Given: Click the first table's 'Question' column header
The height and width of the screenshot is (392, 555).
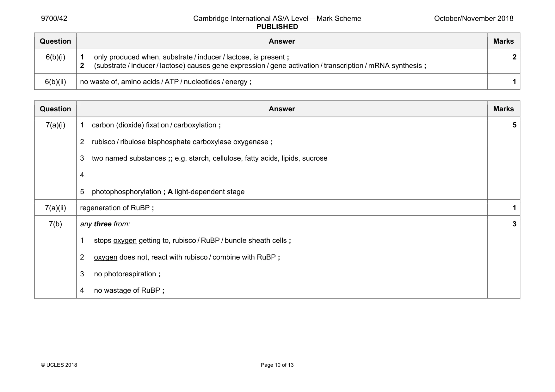Looking at the screenshot, I should point(55,41).
